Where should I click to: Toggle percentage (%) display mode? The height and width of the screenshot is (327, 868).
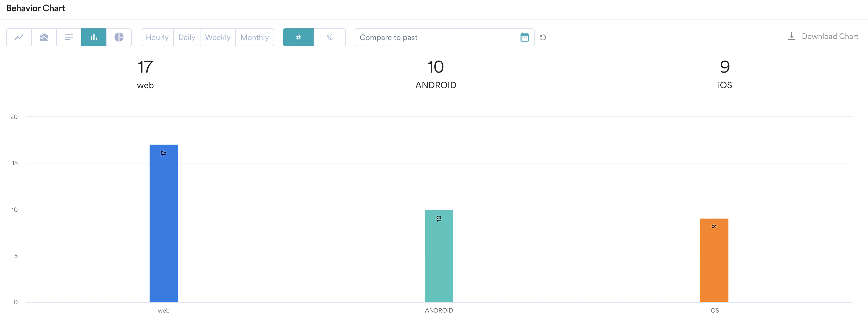click(x=329, y=37)
